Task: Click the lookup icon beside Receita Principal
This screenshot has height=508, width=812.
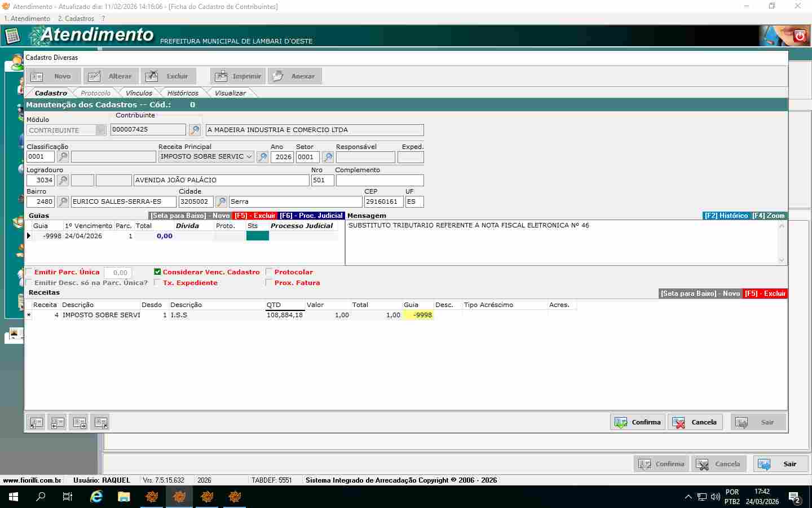Action: point(262,157)
